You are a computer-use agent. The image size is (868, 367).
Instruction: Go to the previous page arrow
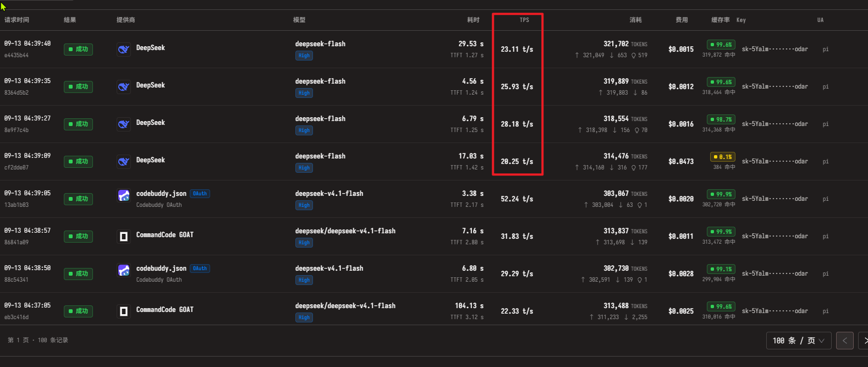pos(845,341)
